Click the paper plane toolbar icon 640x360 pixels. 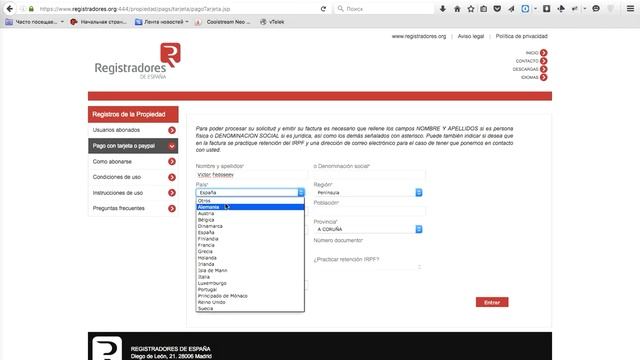click(511, 9)
